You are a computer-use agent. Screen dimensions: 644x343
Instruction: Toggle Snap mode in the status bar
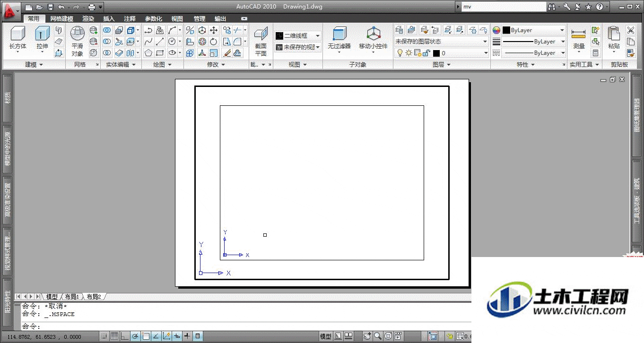104,336
